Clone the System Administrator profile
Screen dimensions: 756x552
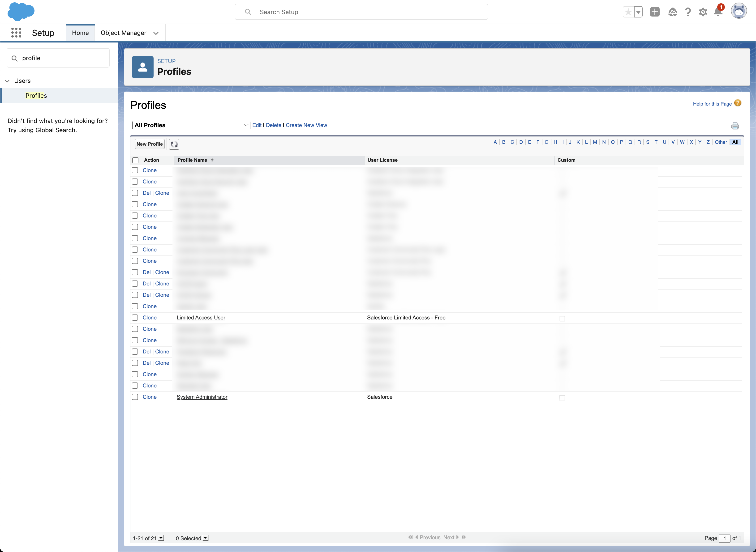(150, 397)
